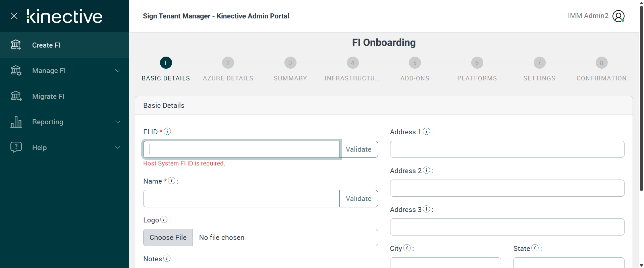Click the Help question bubble icon
Screen dimensions: 644x268
click(16, 147)
